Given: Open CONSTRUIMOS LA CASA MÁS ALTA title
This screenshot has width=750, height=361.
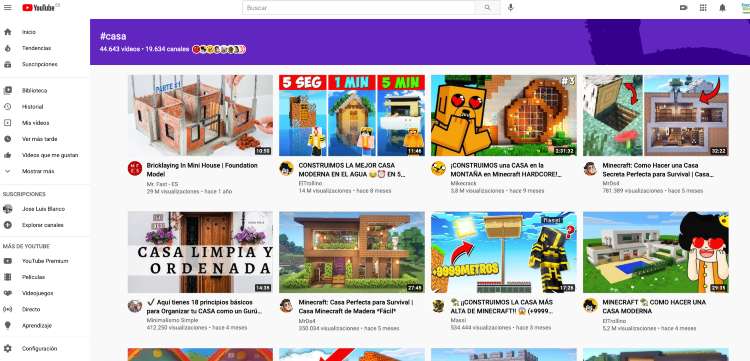Looking at the screenshot, I should point(502,307).
